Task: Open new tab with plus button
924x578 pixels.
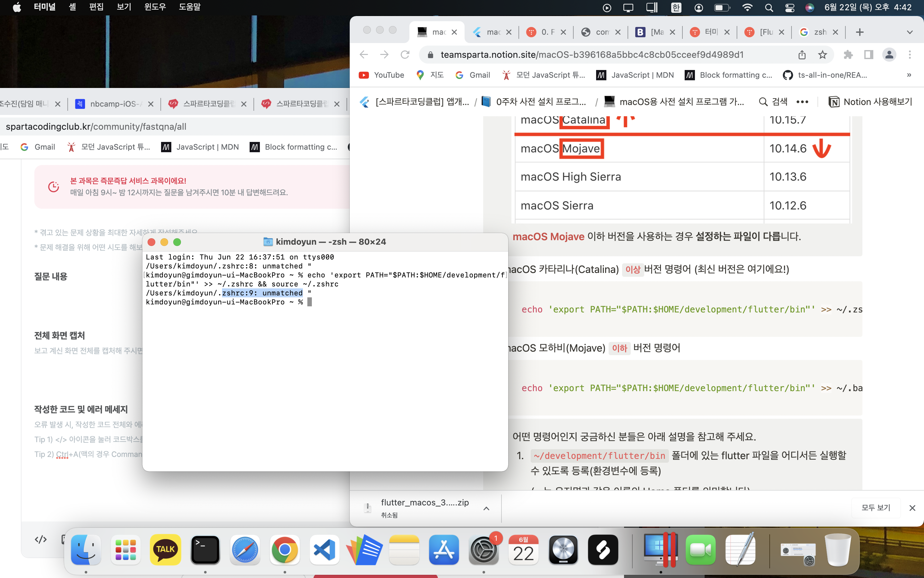Action: click(860, 32)
